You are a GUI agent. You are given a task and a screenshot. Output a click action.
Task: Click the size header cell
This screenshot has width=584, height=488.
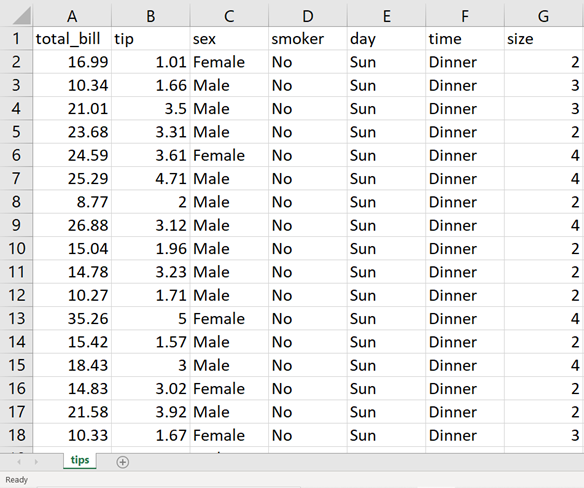(x=544, y=39)
